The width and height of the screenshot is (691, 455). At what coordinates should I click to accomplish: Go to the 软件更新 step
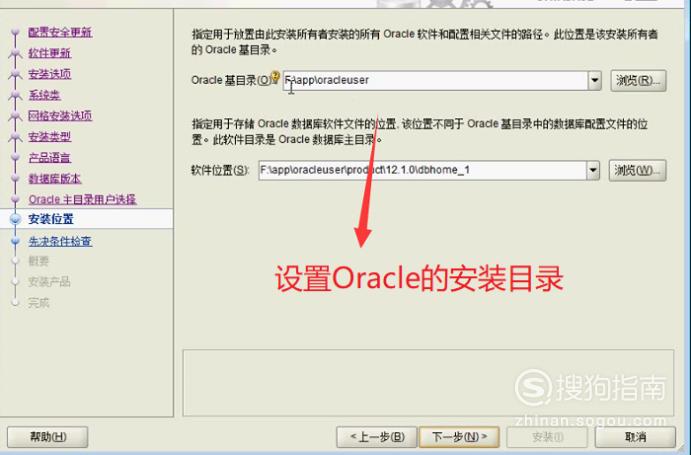pyautogui.click(x=49, y=53)
